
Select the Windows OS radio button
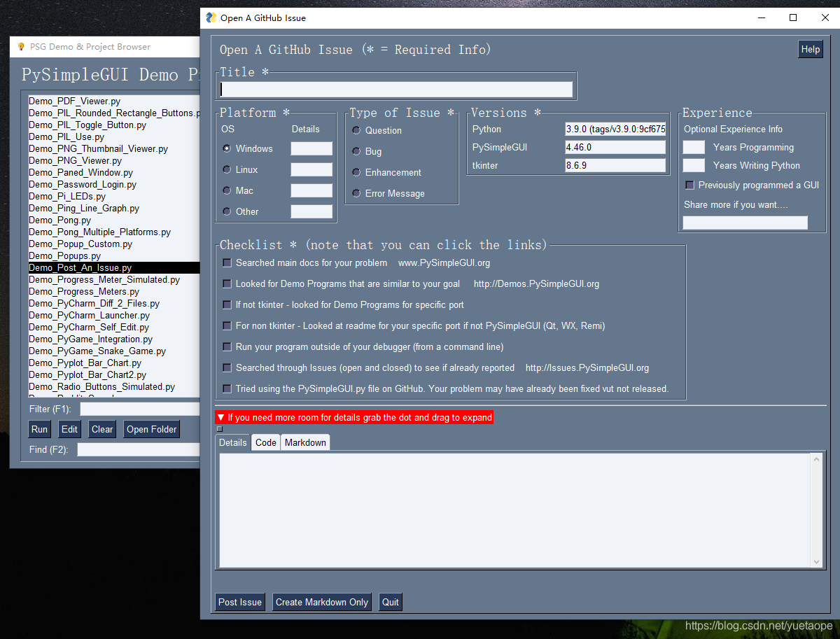pos(227,148)
